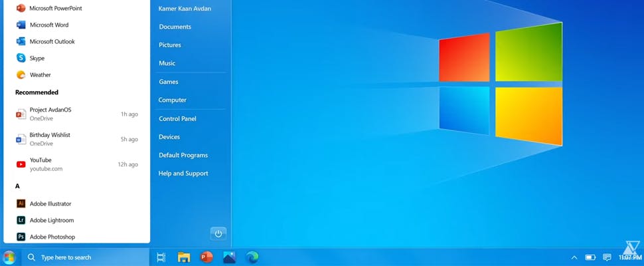This screenshot has height=266, width=644.
Task: Click the 1h ago timestamp
Action: [x=129, y=114]
